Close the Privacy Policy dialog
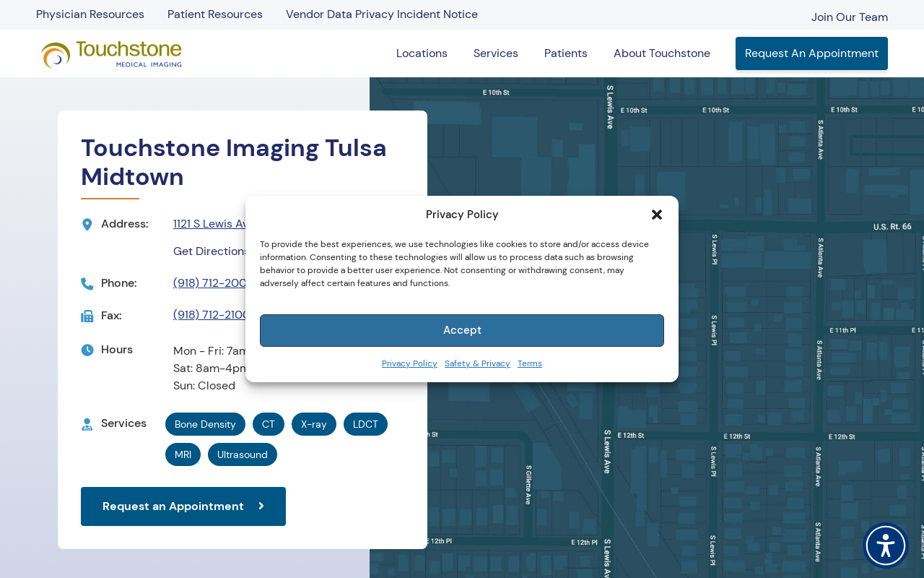 [657, 215]
